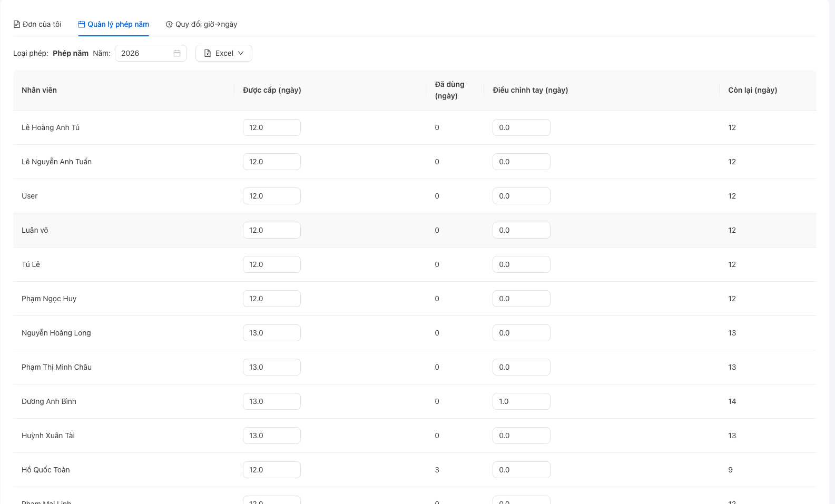Edit Được cấp value for Dương Anh Bình
The height and width of the screenshot is (504, 835).
[272, 401]
